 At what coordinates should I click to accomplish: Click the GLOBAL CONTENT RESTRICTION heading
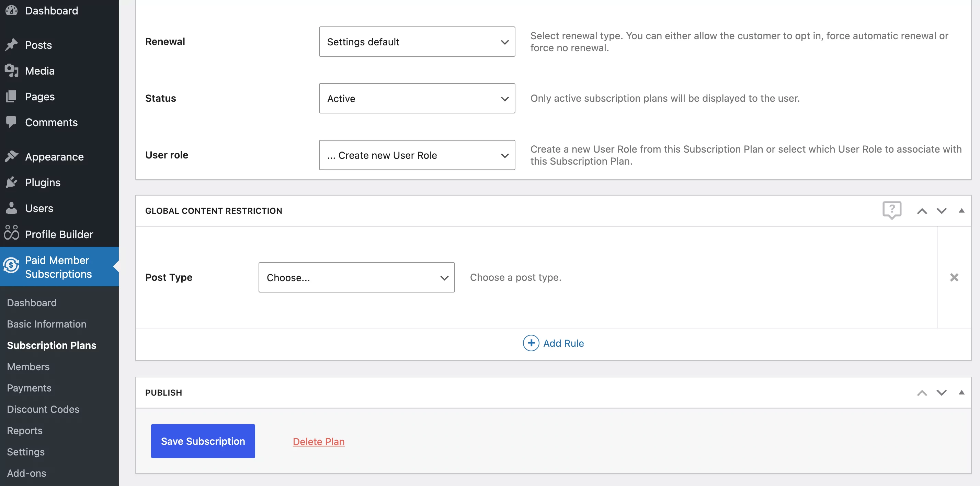click(x=214, y=211)
